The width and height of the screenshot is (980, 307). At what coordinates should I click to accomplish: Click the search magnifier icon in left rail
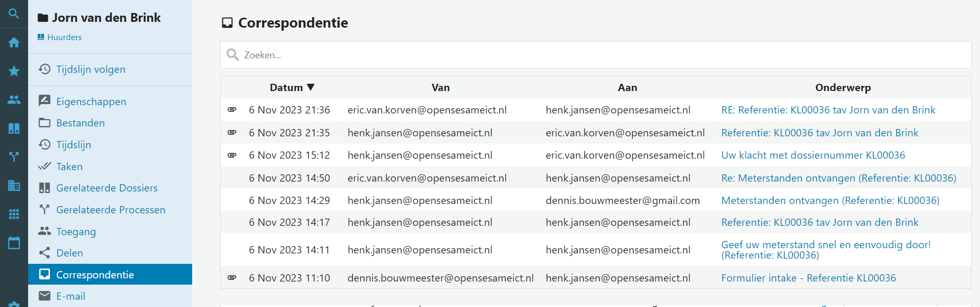[x=14, y=14]
